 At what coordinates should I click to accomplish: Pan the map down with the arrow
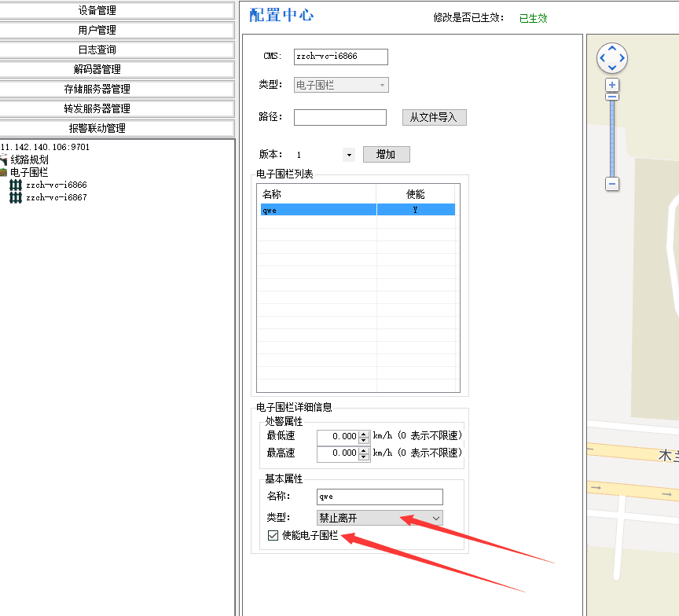[612, 68]
